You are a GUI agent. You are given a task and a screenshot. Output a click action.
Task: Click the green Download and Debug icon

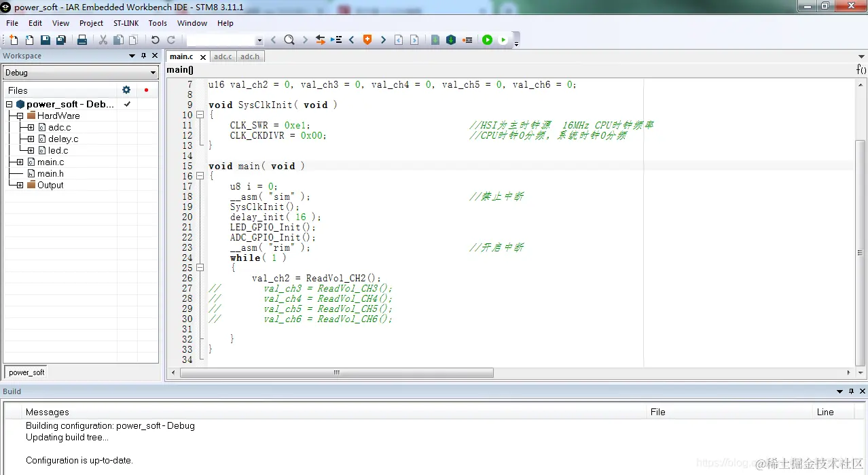click(x=487, y=40)
